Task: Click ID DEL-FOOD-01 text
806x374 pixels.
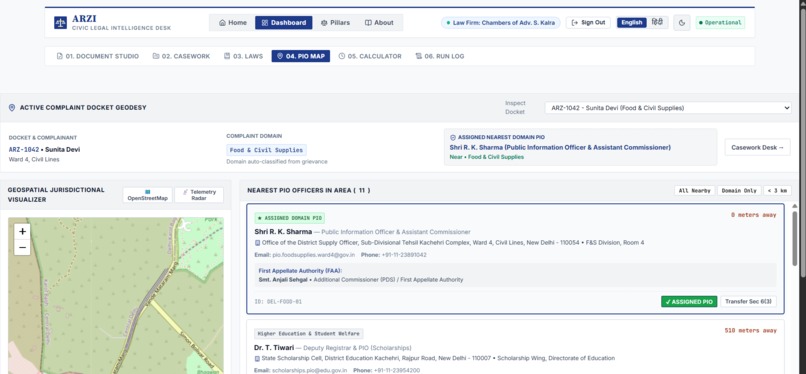Action: point(278,302)
